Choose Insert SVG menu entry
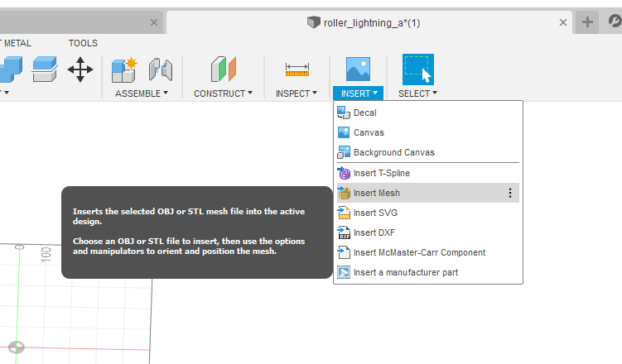Screen dimensions: 622x364 click(x=428, y=213)
